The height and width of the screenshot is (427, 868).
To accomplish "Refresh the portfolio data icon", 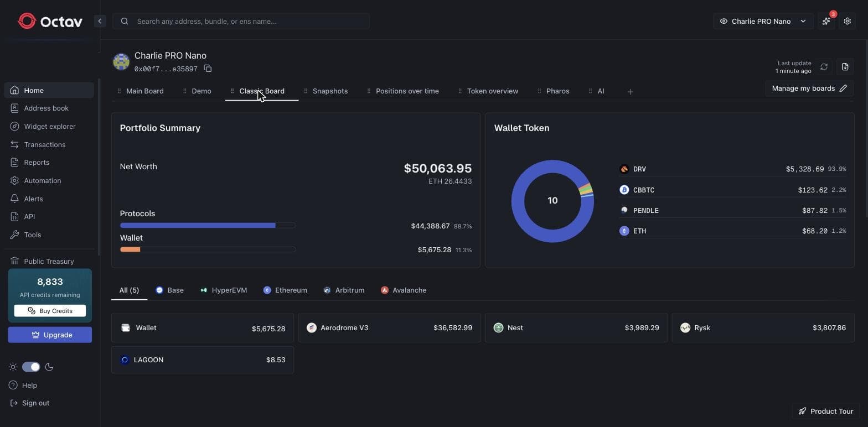I will [824, 67].
